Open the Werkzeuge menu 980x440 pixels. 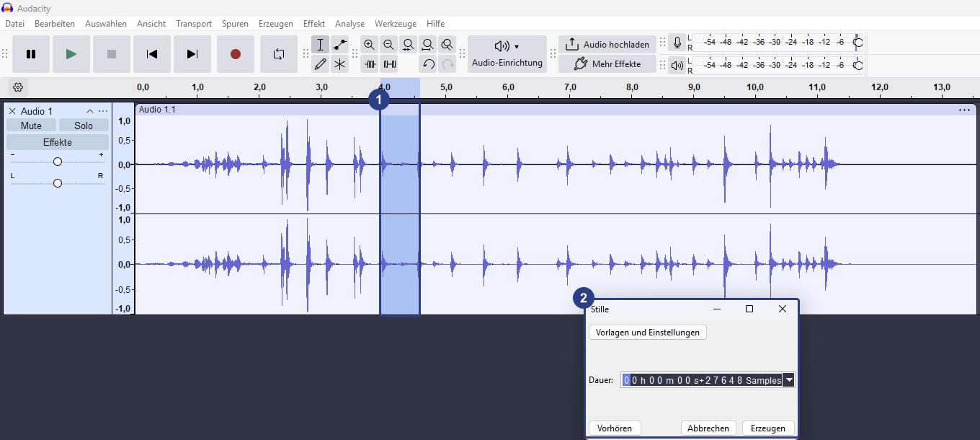tap(396, 24)
